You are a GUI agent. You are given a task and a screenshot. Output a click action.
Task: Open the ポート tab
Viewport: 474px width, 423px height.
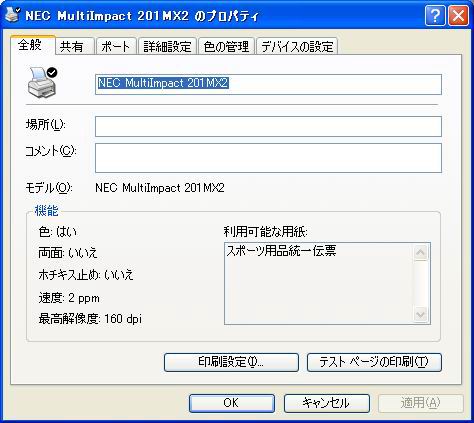(116, 46)
